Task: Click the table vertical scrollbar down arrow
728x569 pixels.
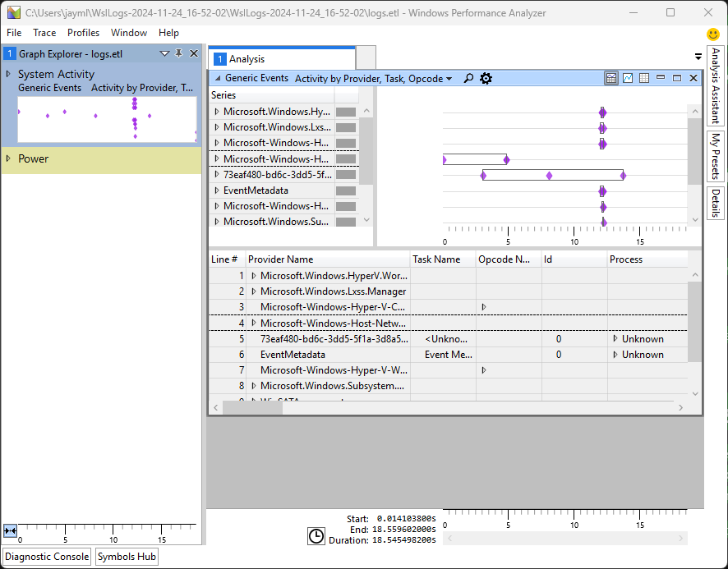Action: point(695,393)
